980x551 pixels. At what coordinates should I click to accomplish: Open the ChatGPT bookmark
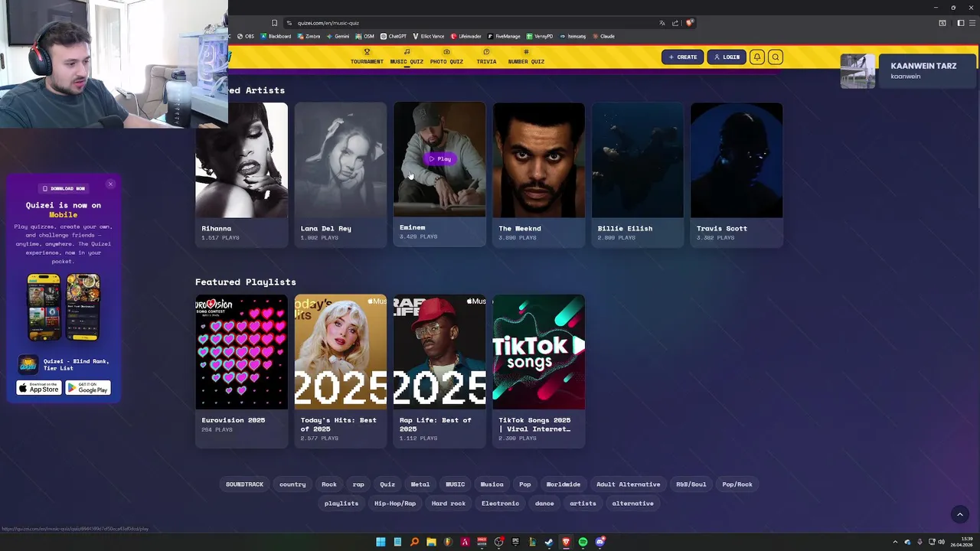394,36
